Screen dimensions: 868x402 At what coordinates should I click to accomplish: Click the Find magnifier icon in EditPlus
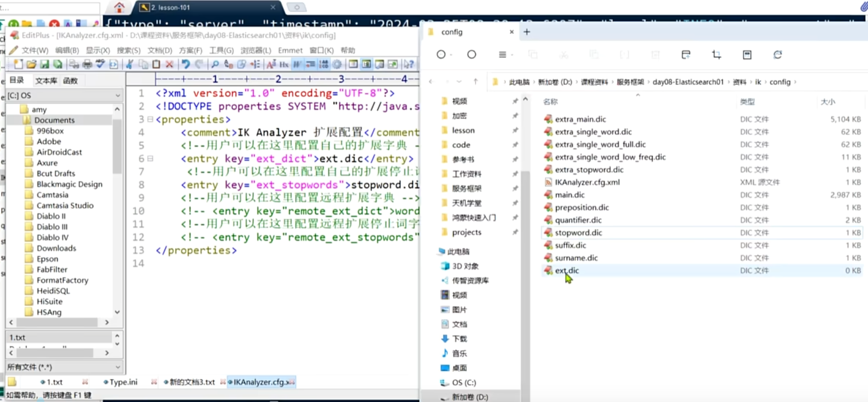coord(215,64)
